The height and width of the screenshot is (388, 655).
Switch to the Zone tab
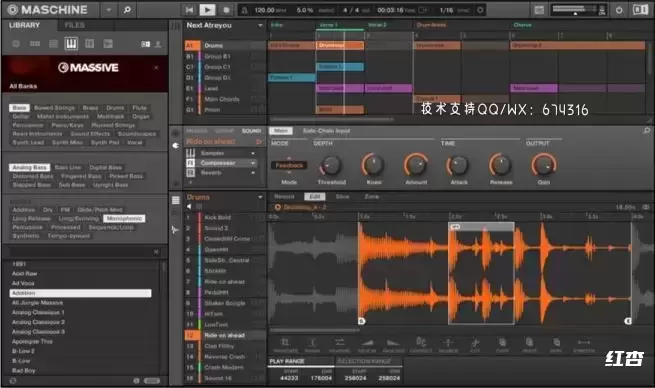click(371, 196)
